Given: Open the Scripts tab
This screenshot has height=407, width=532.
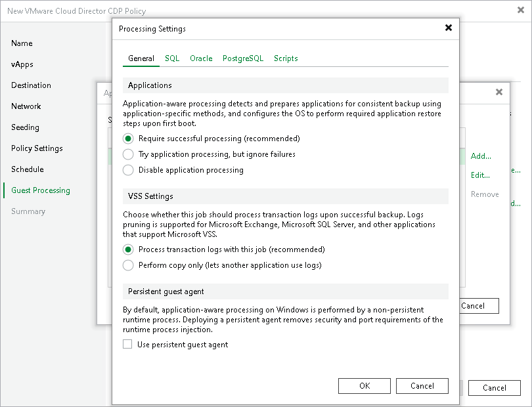Looking at the screenshot, I should click(286, 58).
